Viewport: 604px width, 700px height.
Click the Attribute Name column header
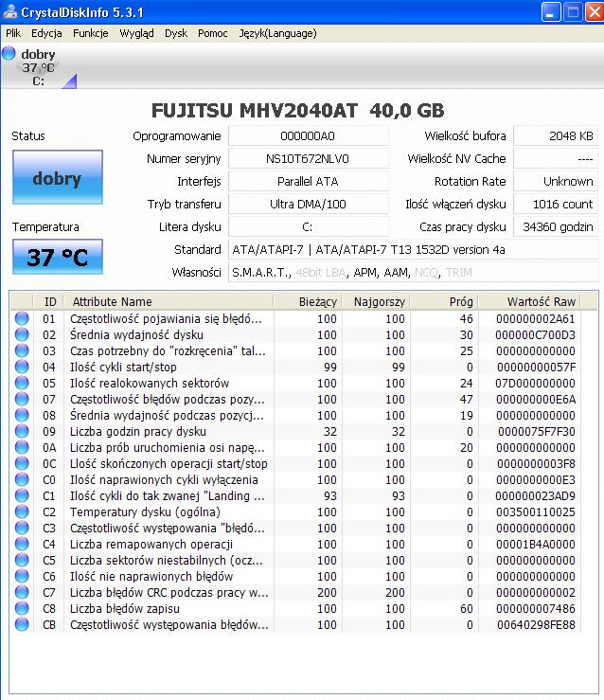point(169,302)
